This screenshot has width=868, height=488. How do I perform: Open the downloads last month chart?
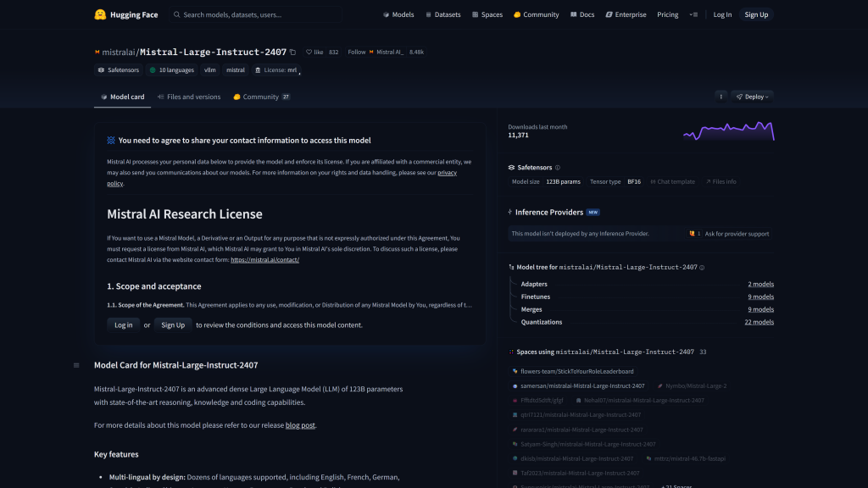(x=728, y=131)
